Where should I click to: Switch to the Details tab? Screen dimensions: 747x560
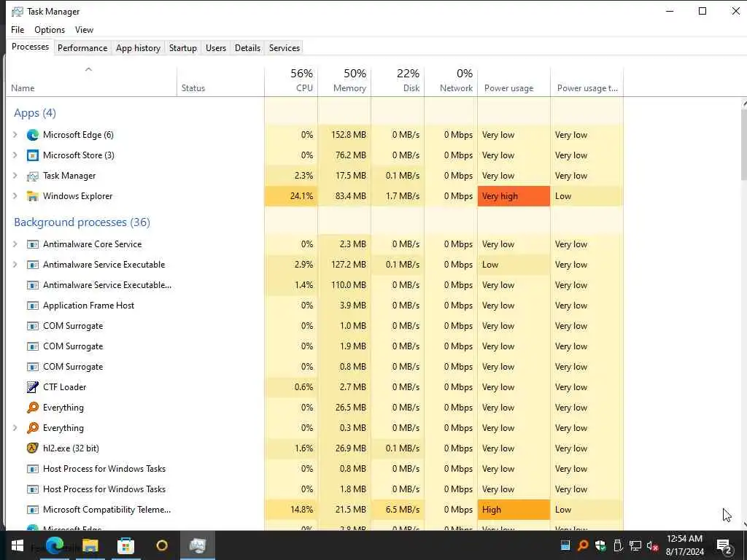pyautogui.click(x=248, y=48)
